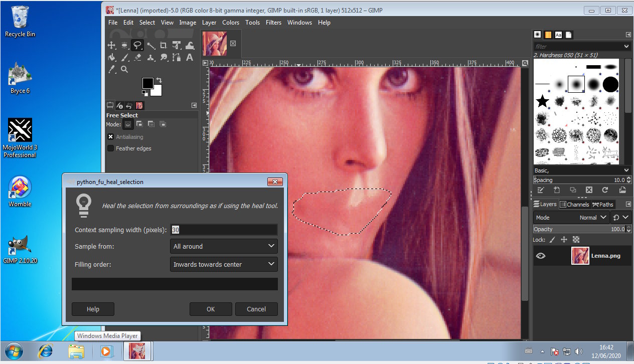The image size is (634, 364).
Task: Click the black foreground color swatch
Action: (147, 83)
